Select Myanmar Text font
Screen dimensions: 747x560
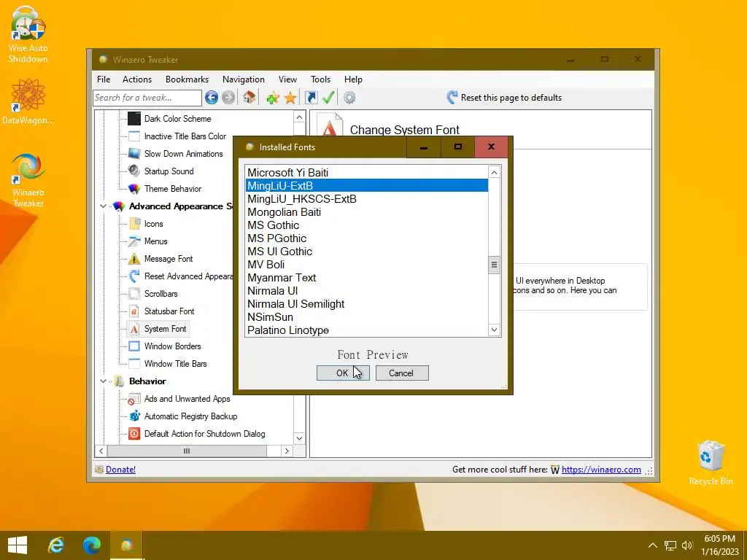(367, 278)
